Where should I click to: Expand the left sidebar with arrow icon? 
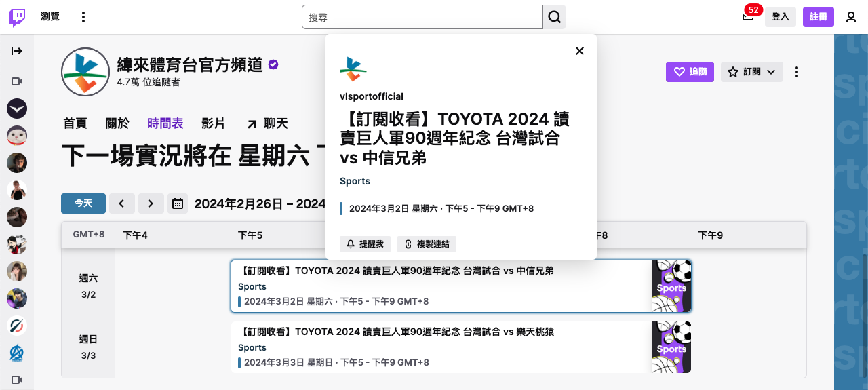point(17,51)
